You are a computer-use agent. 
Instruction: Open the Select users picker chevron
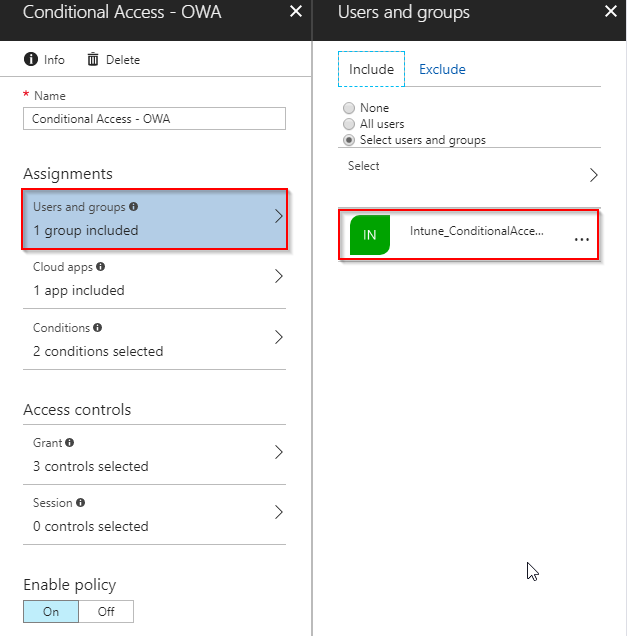[593, 175]
